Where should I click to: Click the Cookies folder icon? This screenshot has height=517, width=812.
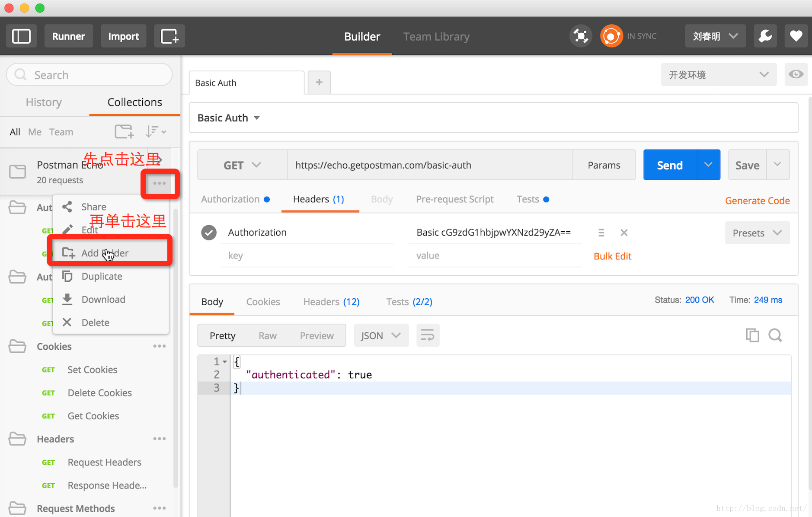point(17,346)
